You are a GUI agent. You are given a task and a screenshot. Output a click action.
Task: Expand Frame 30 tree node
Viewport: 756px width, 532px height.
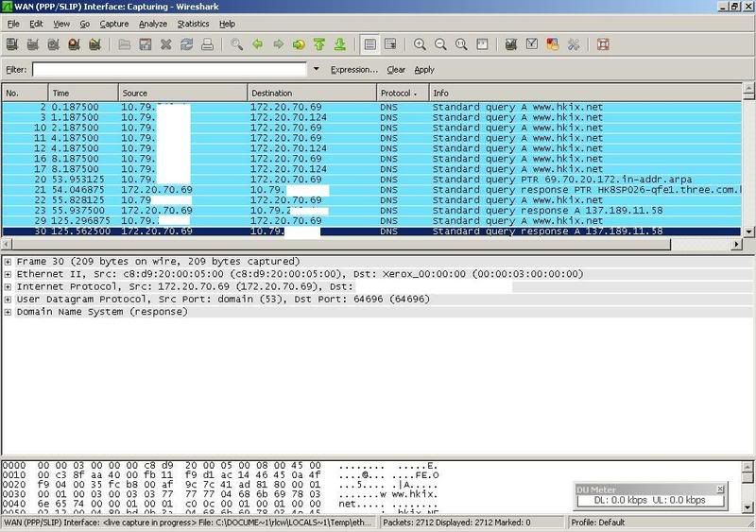pyautogui.click(x=8, y=262)
